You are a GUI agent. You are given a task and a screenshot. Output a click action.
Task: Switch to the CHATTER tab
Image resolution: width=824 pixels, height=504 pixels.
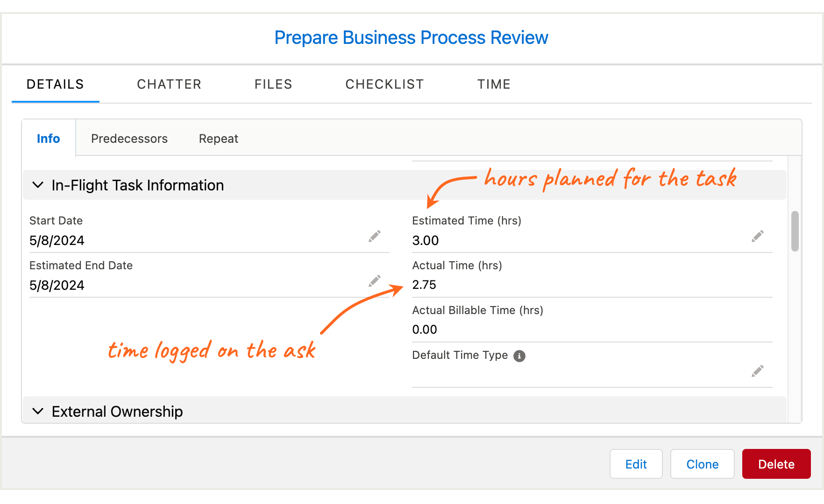tap(169, 84)
